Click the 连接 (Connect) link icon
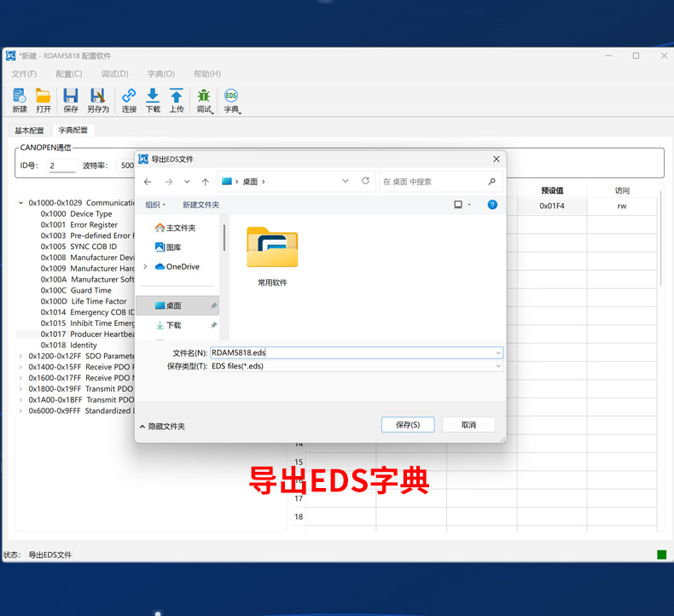 (x=129, y=96)
